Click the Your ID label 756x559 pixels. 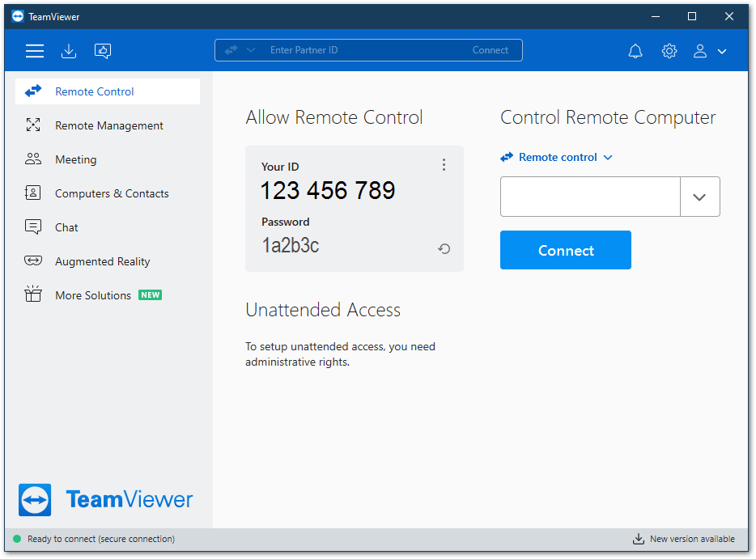click(x=280, y=167)
